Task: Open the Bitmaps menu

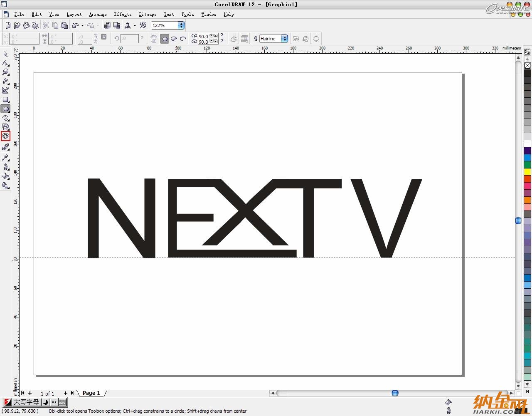Action: [x=148, y=14]
